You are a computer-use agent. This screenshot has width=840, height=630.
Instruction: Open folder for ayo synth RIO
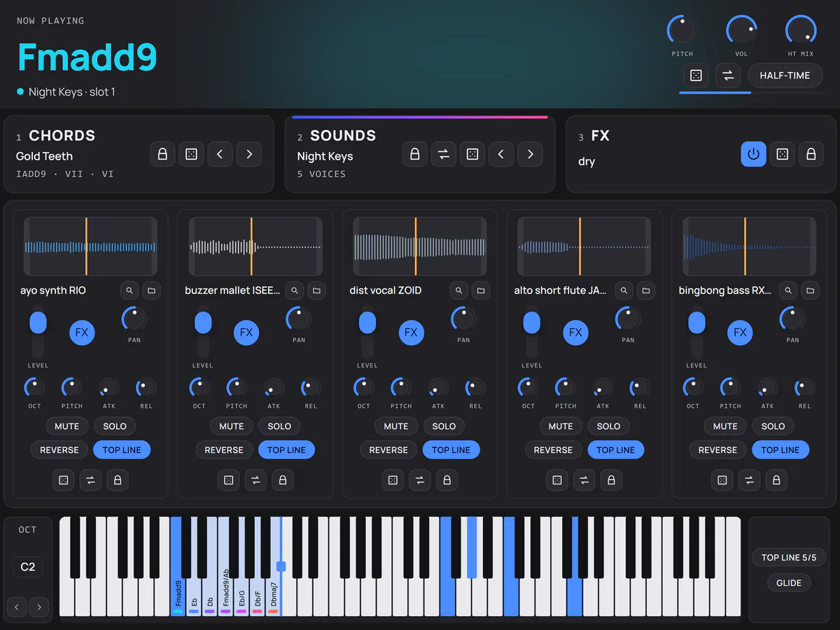[x=152, y=290]
